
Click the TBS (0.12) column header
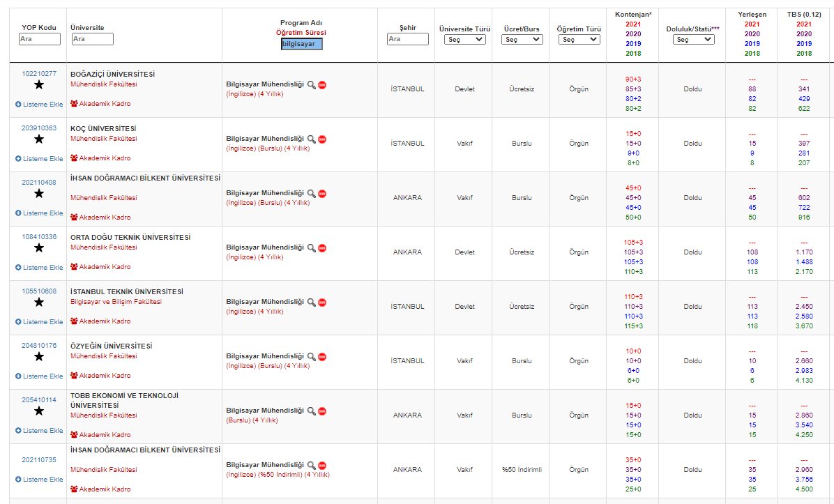[804, 15]
